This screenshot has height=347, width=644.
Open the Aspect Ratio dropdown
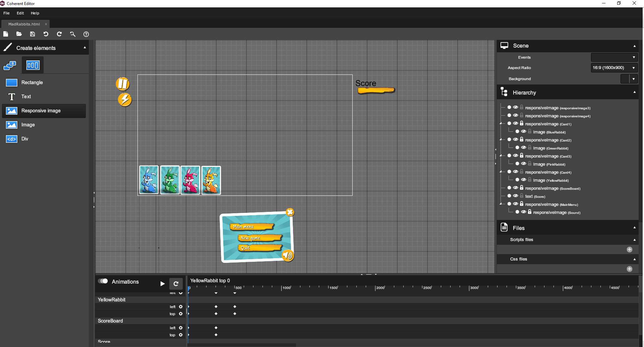coord(614,68)
